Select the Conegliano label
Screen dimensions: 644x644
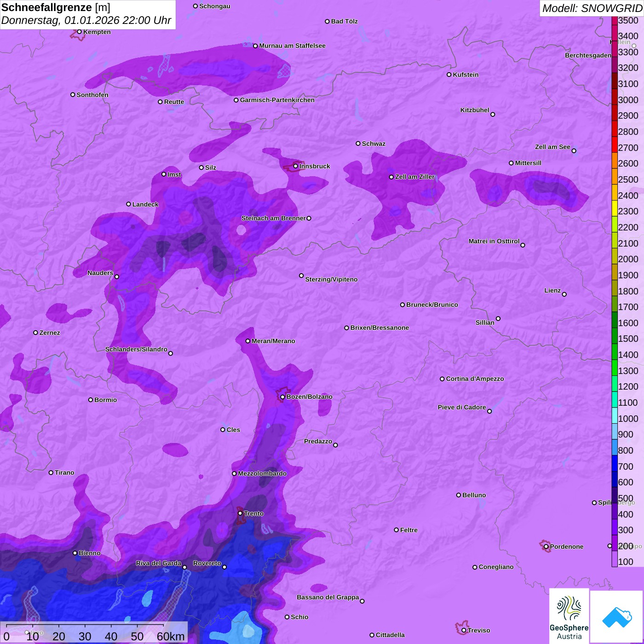click(x=496, y=567)
